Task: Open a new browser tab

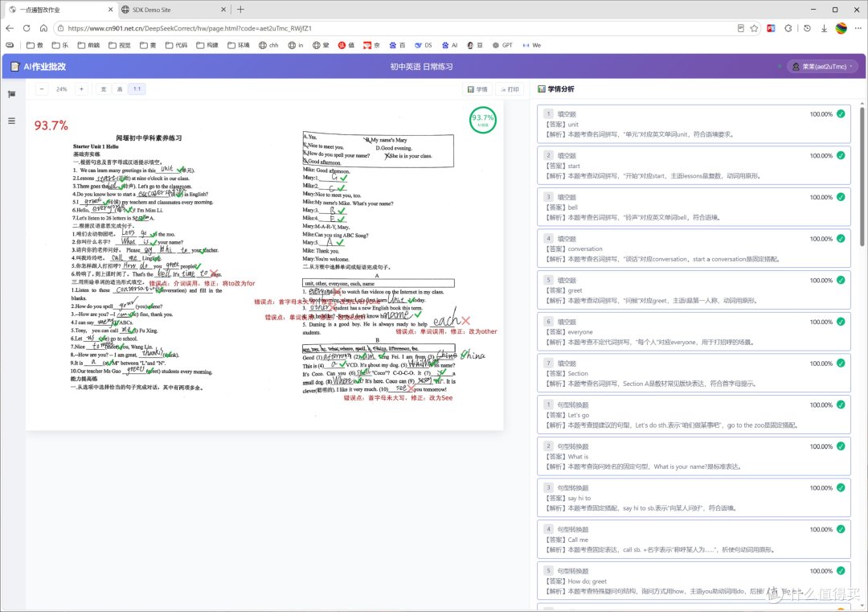Action: 240,10
